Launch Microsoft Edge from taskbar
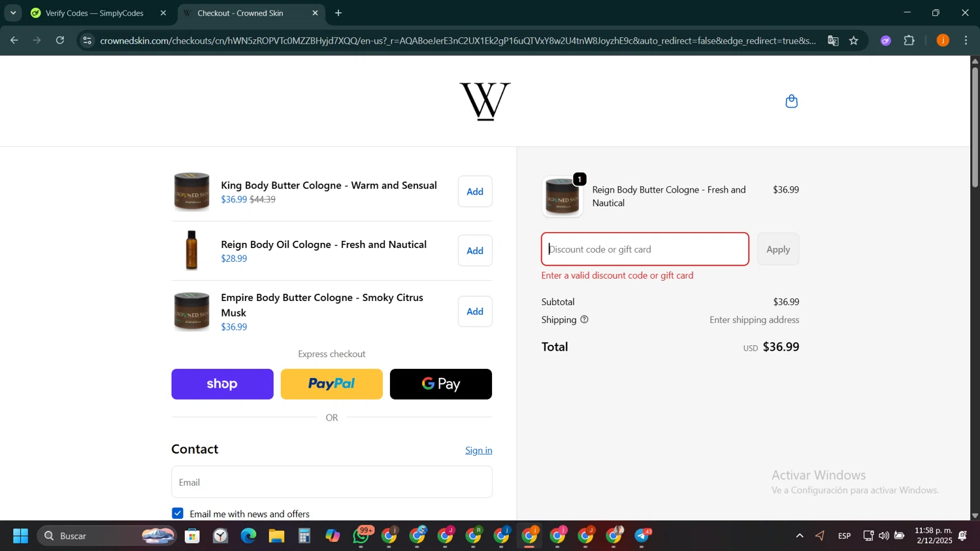This screenshot has width=980, height=551. point(248,536)
